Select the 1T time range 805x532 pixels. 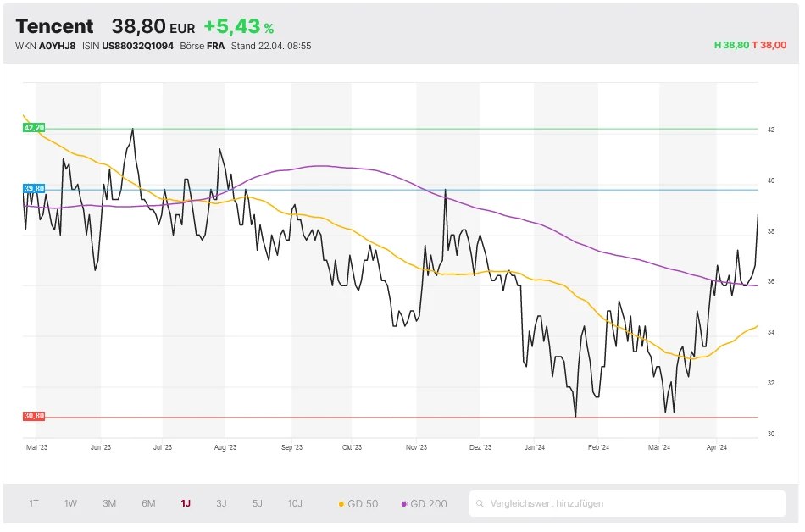coord(34,503)
